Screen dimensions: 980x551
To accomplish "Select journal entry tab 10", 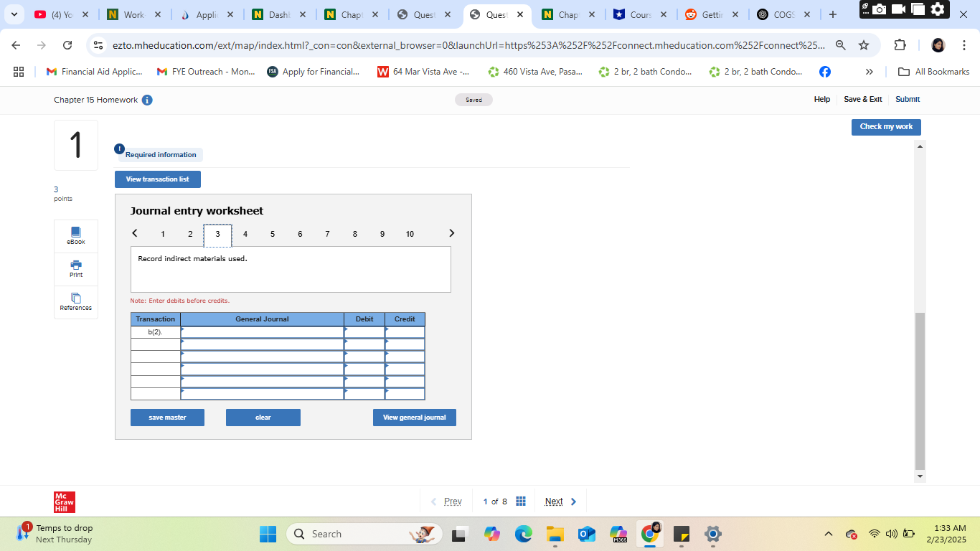I will coord(410,234).
